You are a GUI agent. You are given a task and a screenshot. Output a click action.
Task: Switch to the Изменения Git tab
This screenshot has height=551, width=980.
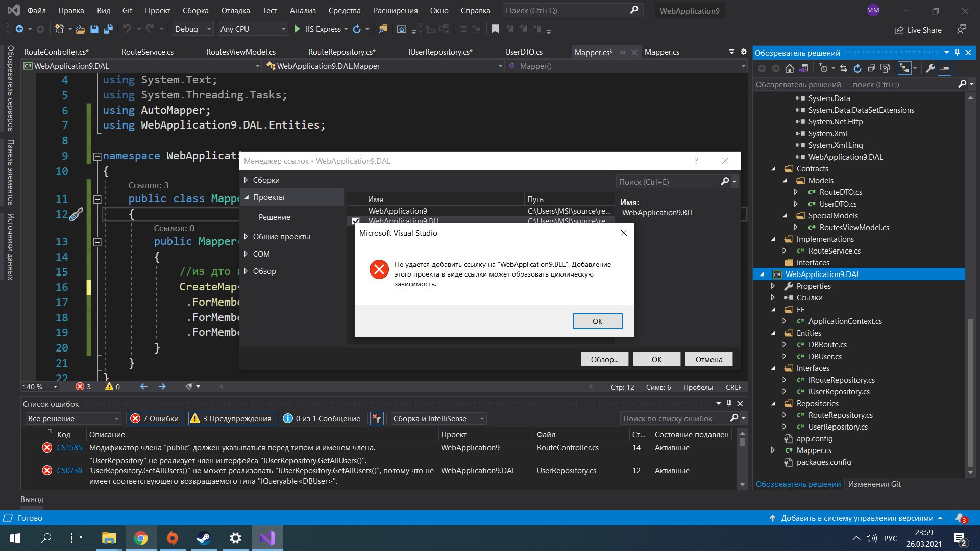pyautogui.click(x=874, y=484)
